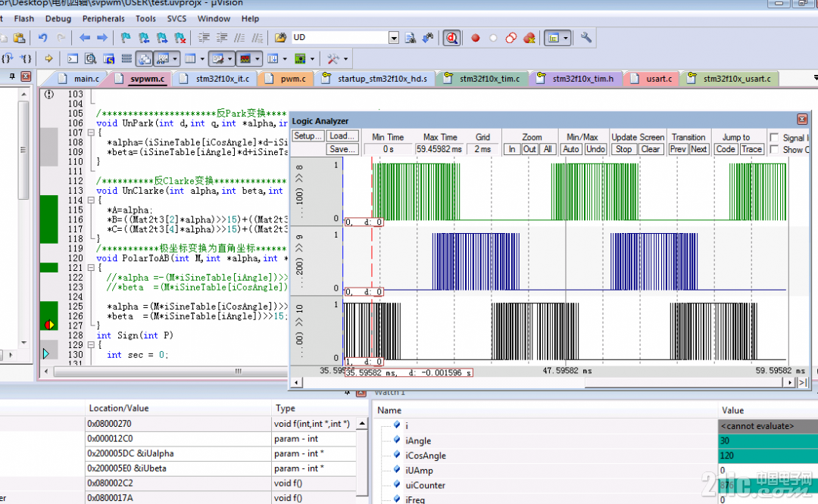Switch to the usart.c tab

click(653, 79)
